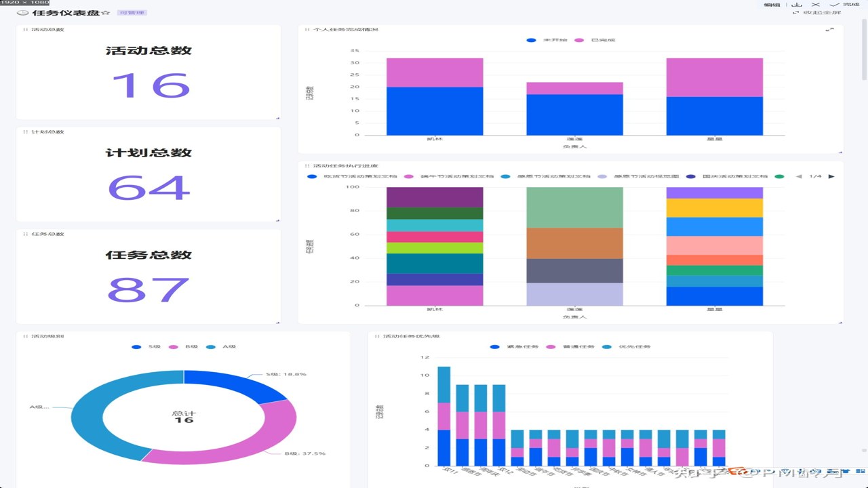Grab the drag handle of 活动总数 card
The image size is (868, 488).
pyautogui.click(x=25, y=30)
